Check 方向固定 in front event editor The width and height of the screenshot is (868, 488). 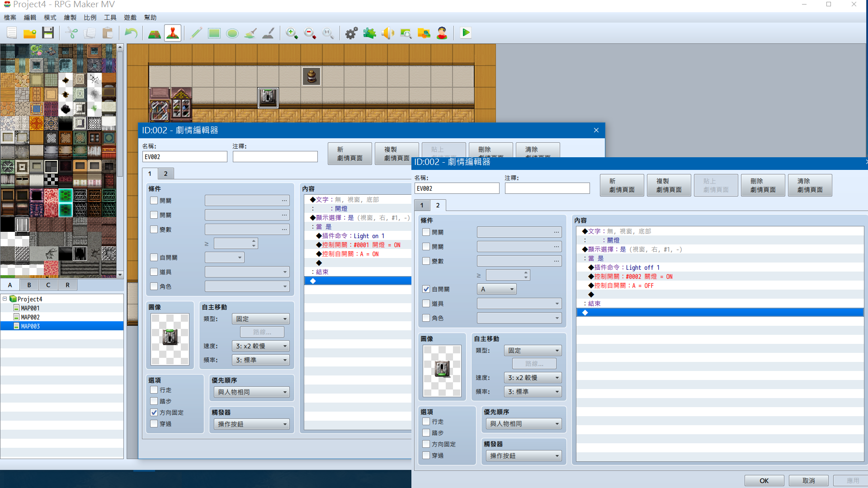pyautogui.click(x=426, y=444)
